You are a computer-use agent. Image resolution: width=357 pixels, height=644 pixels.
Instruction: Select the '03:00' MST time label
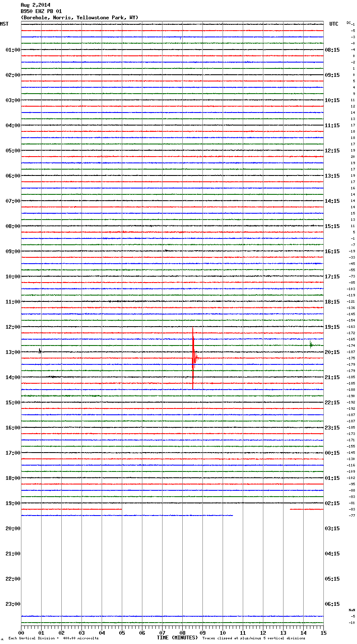pyautogui.click(x=13, y=100)
